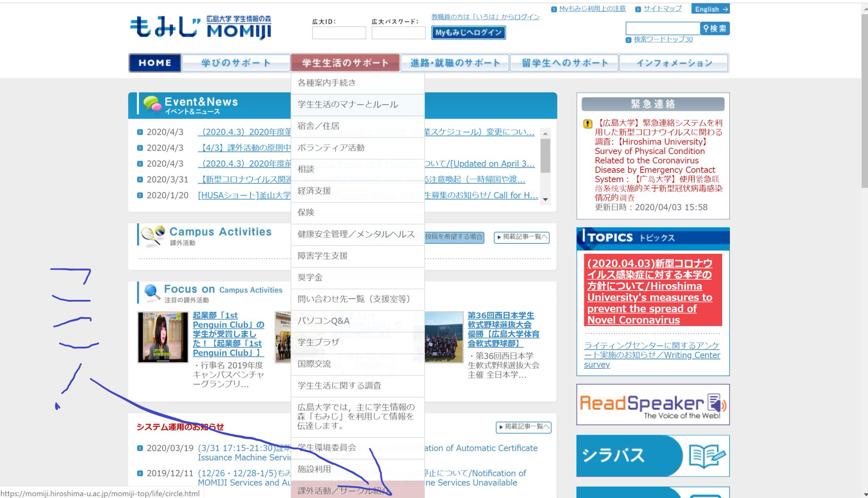
Task: Click the sitemap arrow icon
Action: 638,9
